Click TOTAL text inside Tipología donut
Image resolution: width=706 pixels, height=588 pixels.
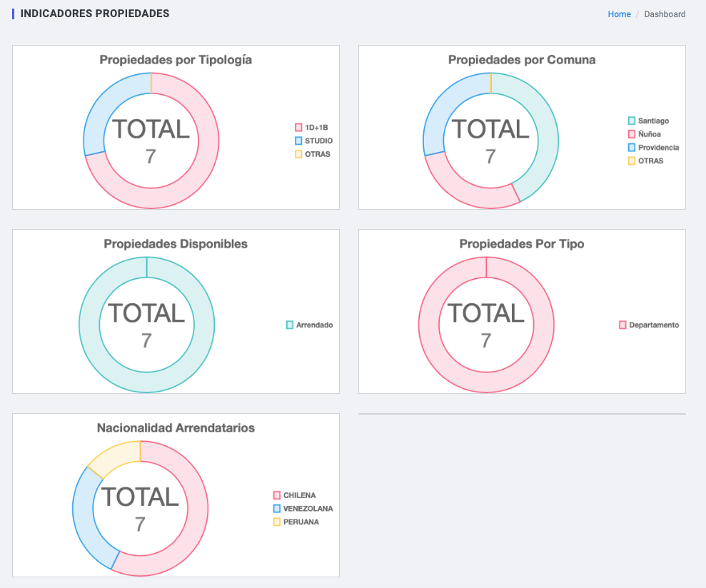point(151,129)
